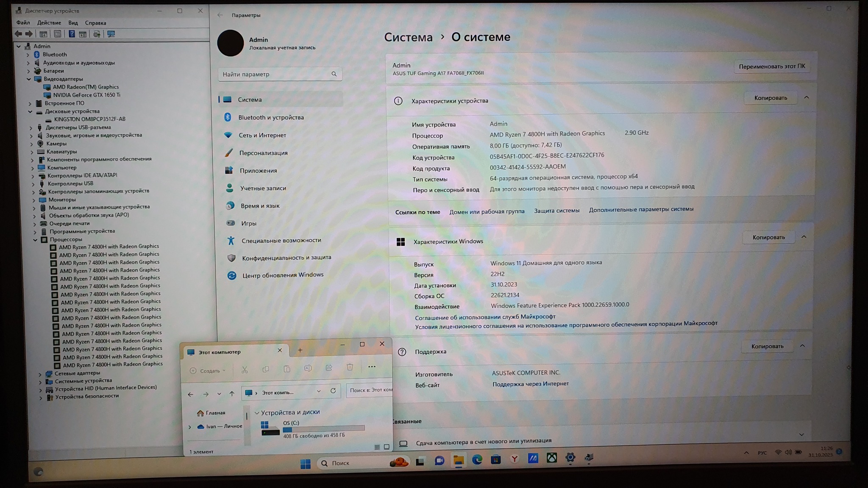The height and width of the screenshot is (488, 868).
Task: Open the Вид menu in Device Manager
Action: click(x=73, y=23)
